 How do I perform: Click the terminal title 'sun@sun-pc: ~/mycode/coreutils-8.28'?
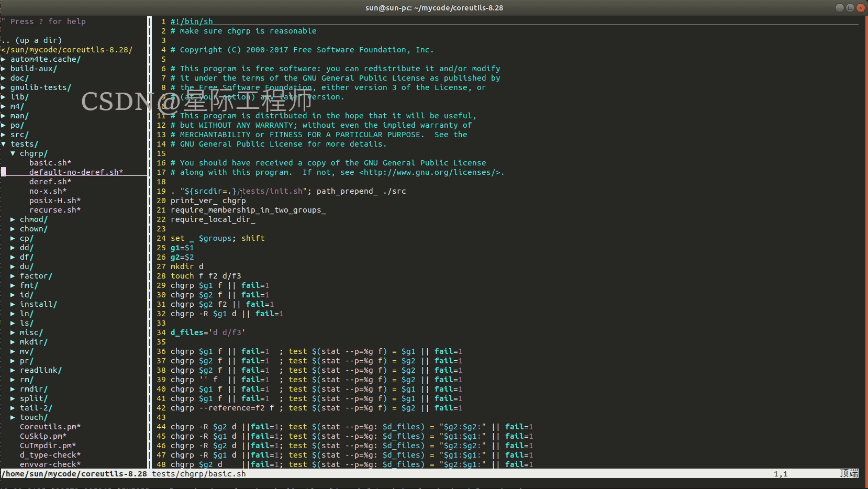coord(434,7)
